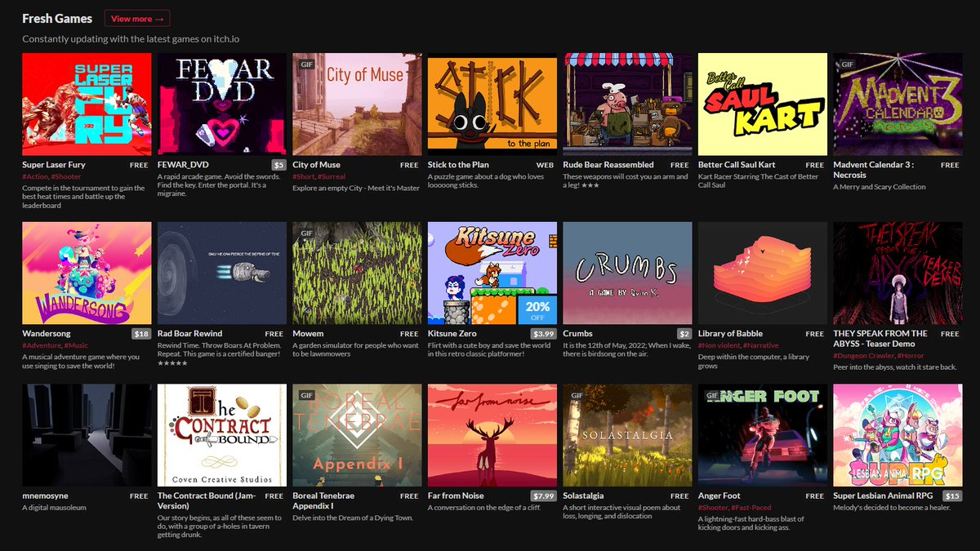Click the Kitsune Zero cover image

pos(492,273)
